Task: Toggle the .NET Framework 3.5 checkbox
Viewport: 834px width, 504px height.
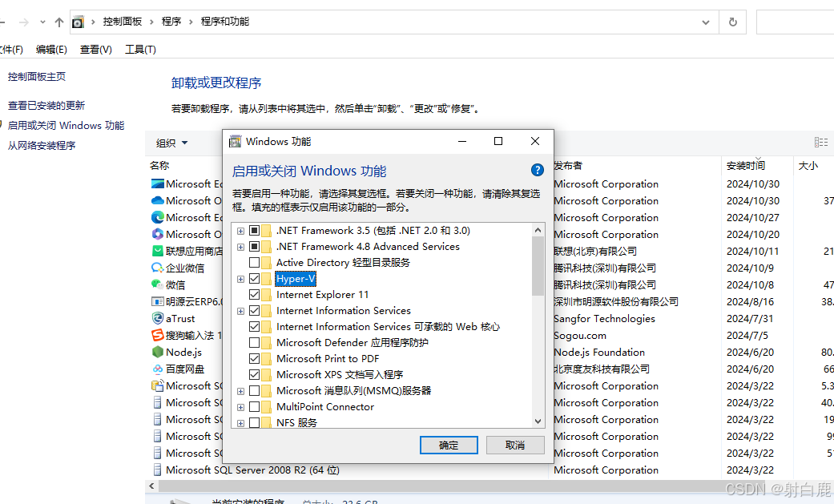Action: click(254, 231)
